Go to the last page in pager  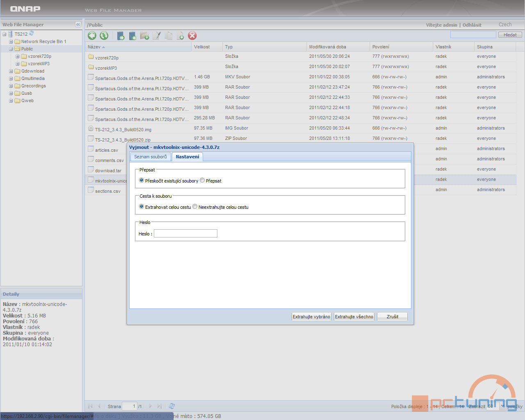click(x=160, y=406)
